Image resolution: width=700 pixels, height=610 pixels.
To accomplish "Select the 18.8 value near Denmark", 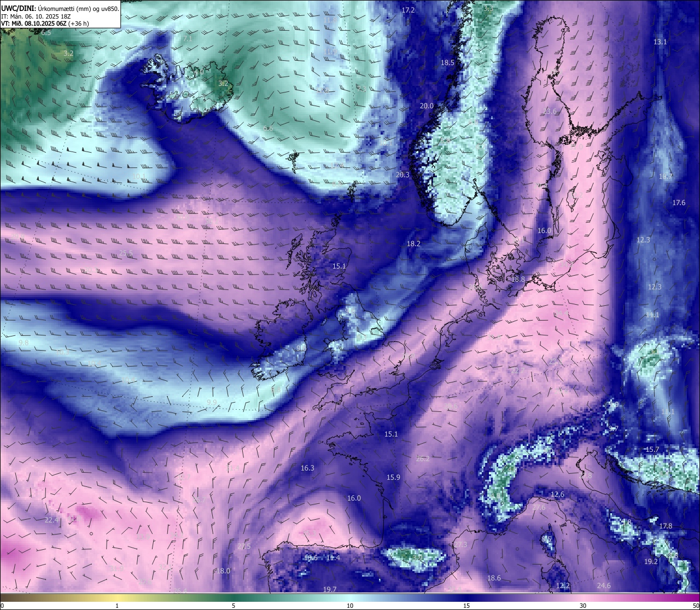I will (518, 280).
